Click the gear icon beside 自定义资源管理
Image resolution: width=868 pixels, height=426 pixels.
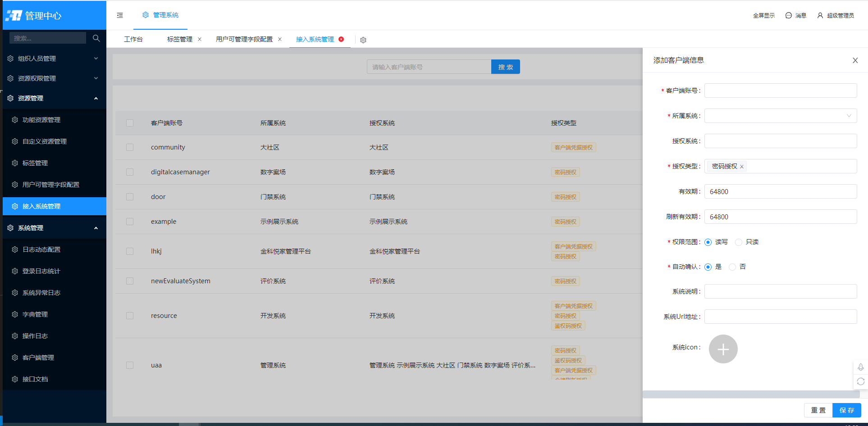[15, 141]
